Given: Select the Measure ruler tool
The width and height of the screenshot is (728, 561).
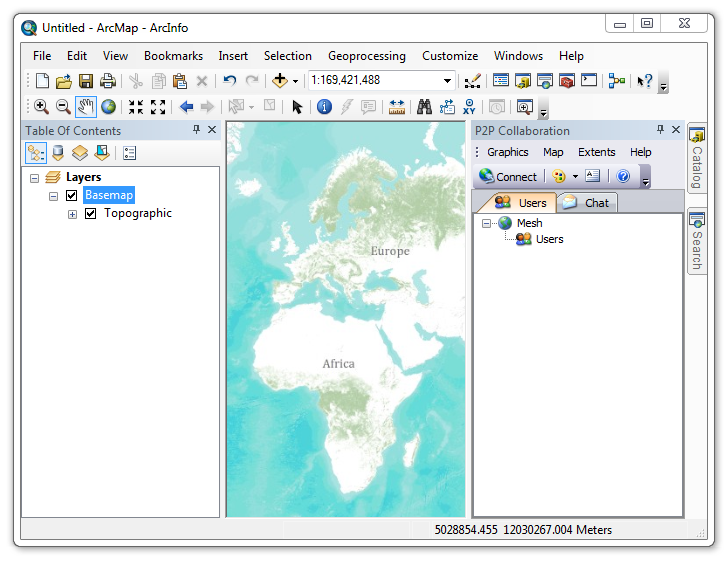Looking at the screenshot, I should pyautogui.click(x=397, y=107).
